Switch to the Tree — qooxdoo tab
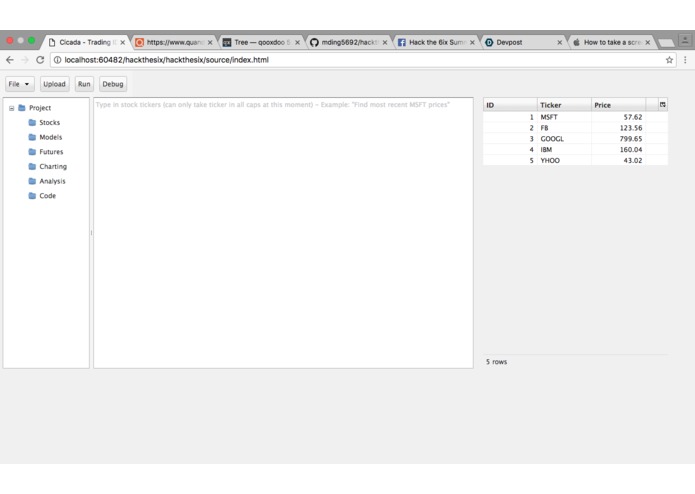 (261, 42)
